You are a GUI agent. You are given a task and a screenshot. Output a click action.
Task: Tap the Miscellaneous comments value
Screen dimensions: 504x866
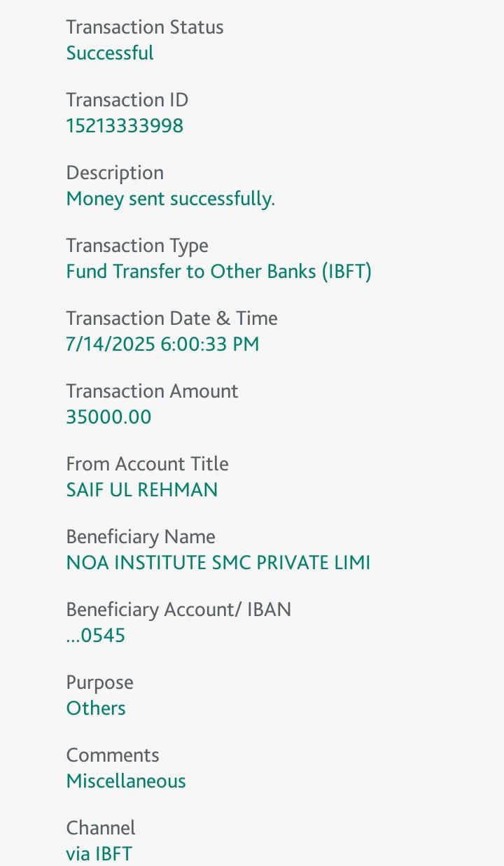(x=126, y=781)
